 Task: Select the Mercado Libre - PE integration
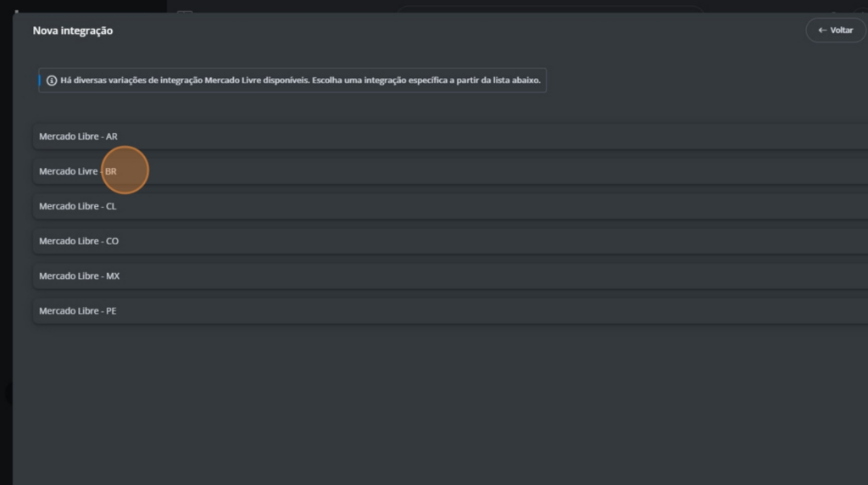tap(450, 310)
